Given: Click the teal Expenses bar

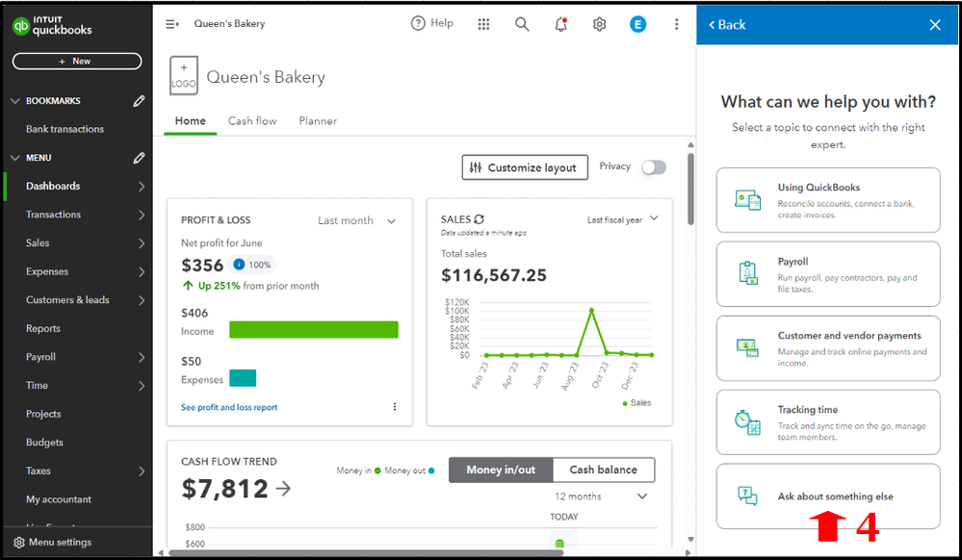Looking at the screenshot, I should coord(243,378).
